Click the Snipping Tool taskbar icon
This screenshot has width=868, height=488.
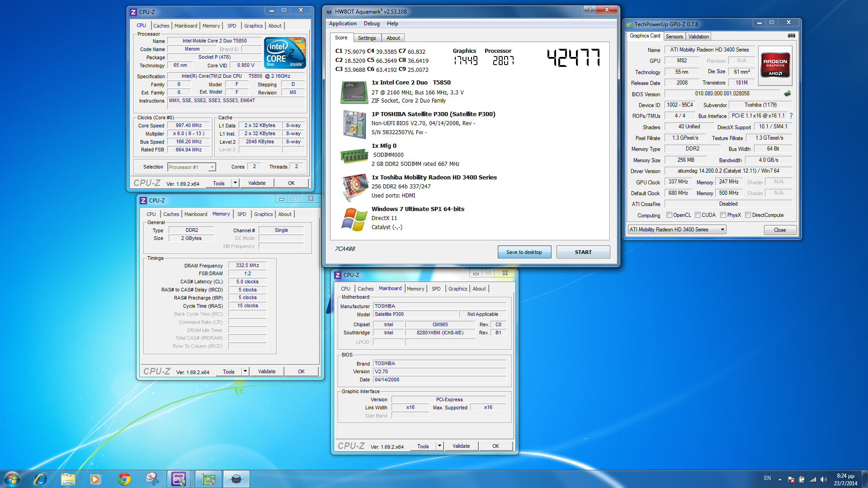[152, 479]
